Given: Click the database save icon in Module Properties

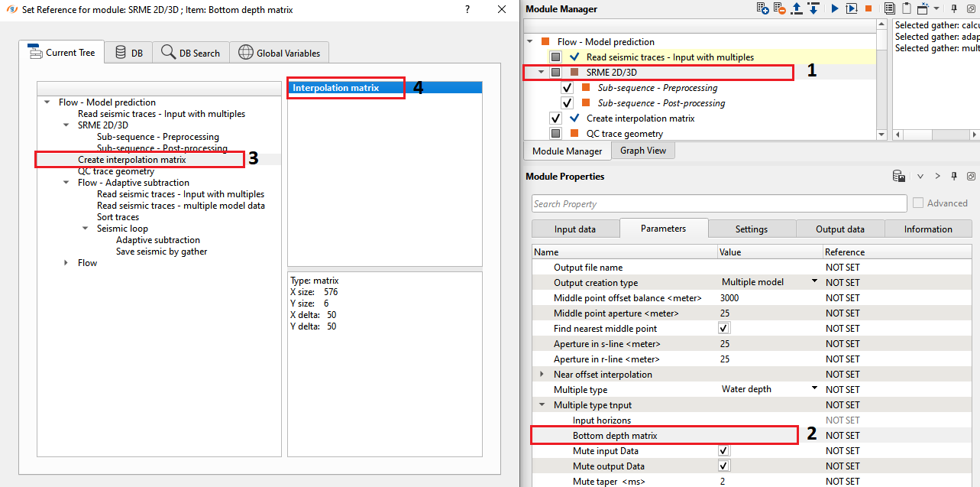Looking at the screenshot, I should pos(899,177).
